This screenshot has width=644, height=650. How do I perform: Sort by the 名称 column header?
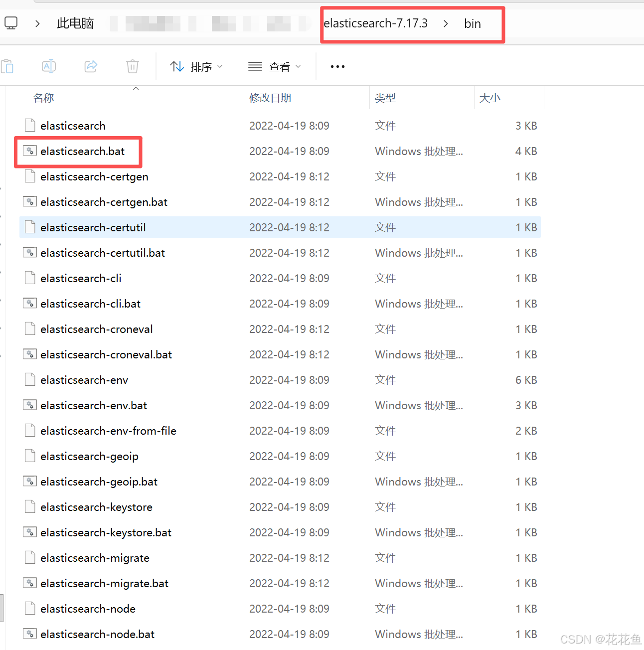pyautogui.click(x=43, y=98)
